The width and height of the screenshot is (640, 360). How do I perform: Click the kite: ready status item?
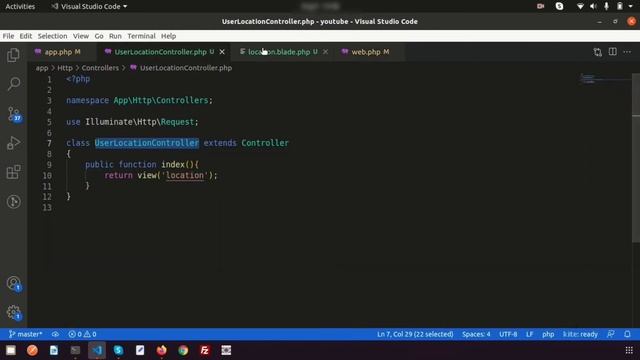pyautogui.click(x=580, y=334)
